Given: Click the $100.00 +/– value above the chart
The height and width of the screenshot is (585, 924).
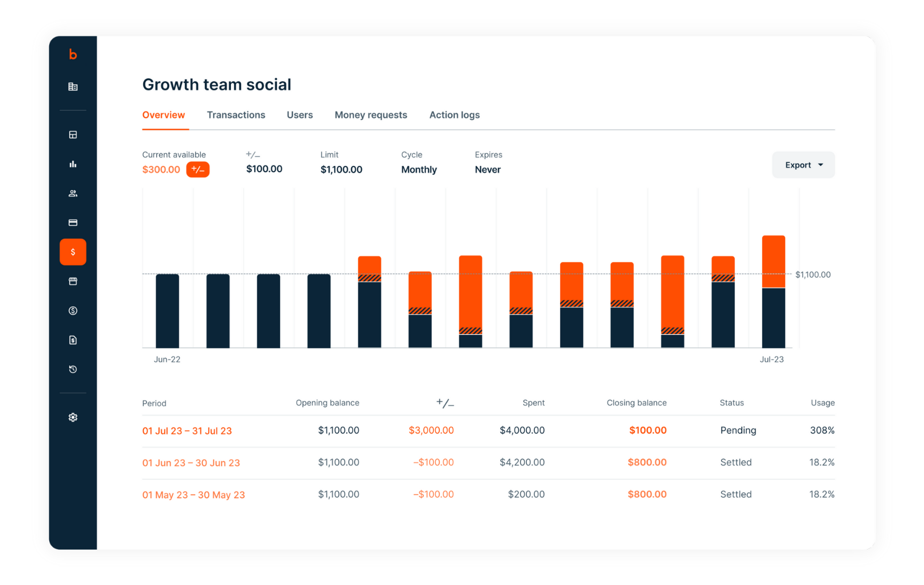Looking at the screenshot, I should [x=264, y=169].
